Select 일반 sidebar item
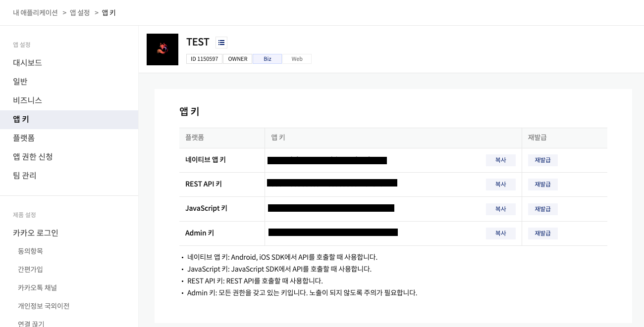The height and width of the screenshot is (327, 644). click(x=69, y=82)
